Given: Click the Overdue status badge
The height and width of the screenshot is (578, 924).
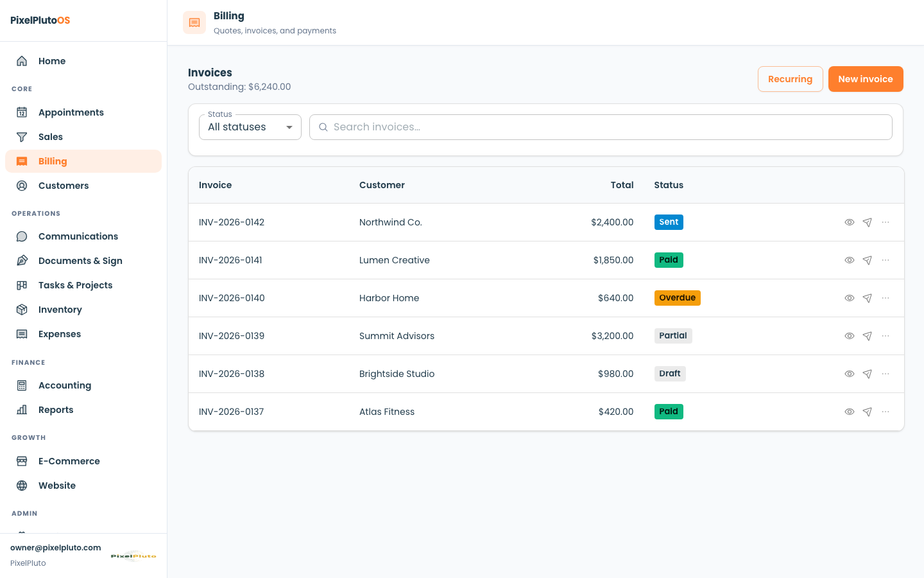Looking at the screenshot, I should pos(678,298).
